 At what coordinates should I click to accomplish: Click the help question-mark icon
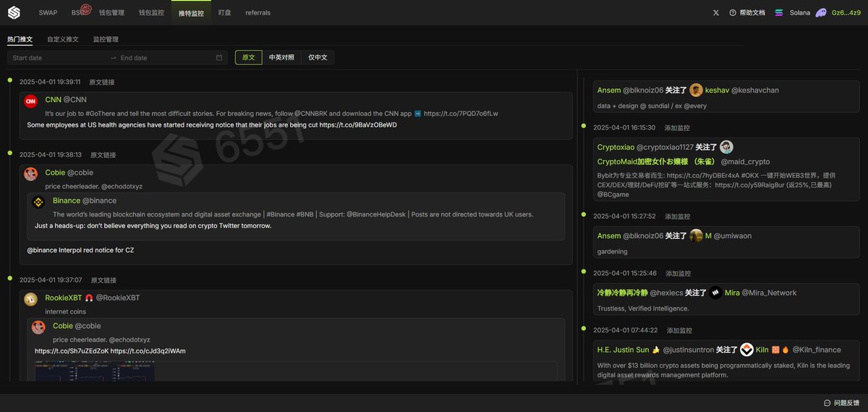[733, 12]
